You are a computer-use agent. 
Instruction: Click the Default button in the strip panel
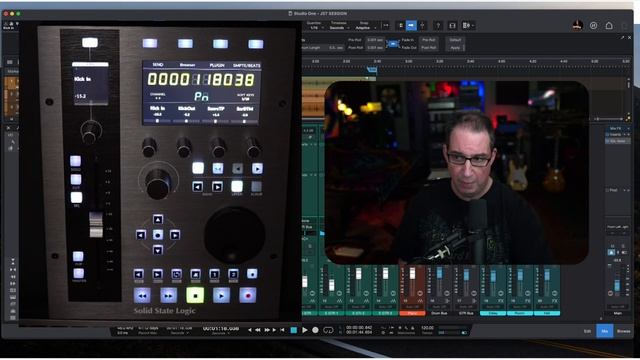pos(455,40)
